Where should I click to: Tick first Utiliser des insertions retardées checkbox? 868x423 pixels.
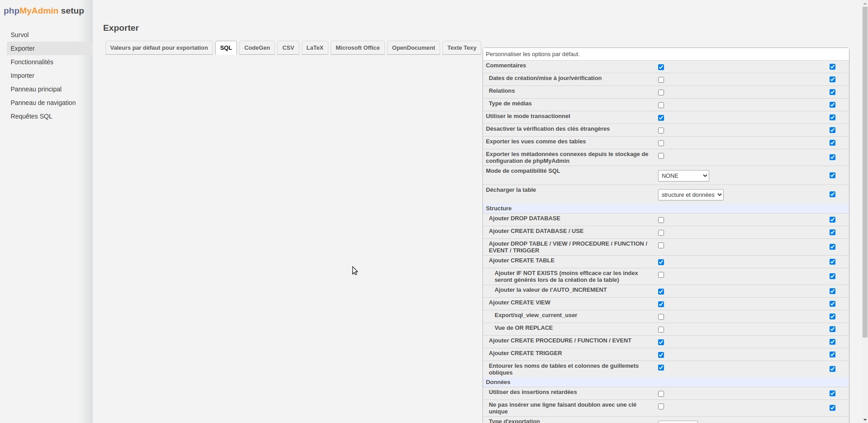click(661, 394)
